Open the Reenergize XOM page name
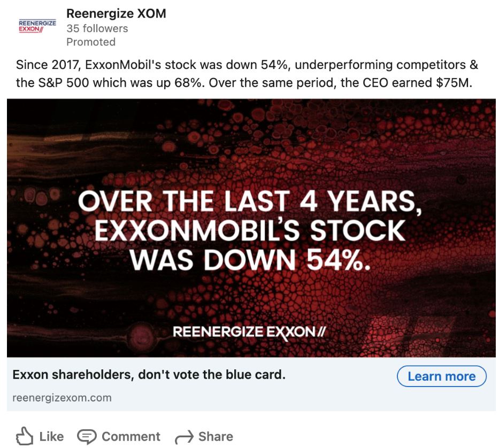499x448 pixels. click(x=116, y=13)
